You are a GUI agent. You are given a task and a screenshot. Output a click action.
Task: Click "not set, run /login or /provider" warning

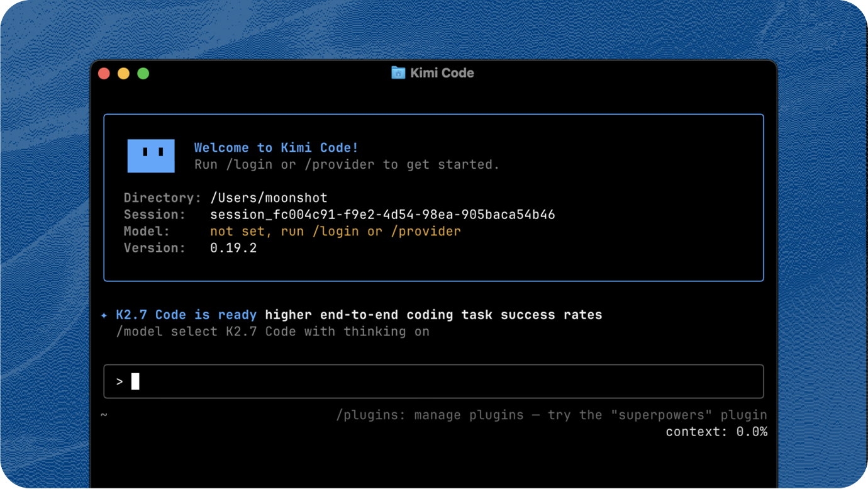(335, 232)
